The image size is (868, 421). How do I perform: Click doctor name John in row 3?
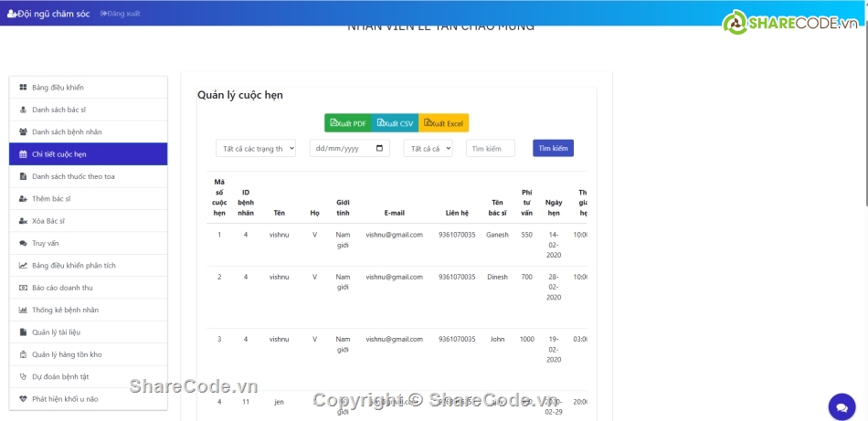tap(497, 339)
